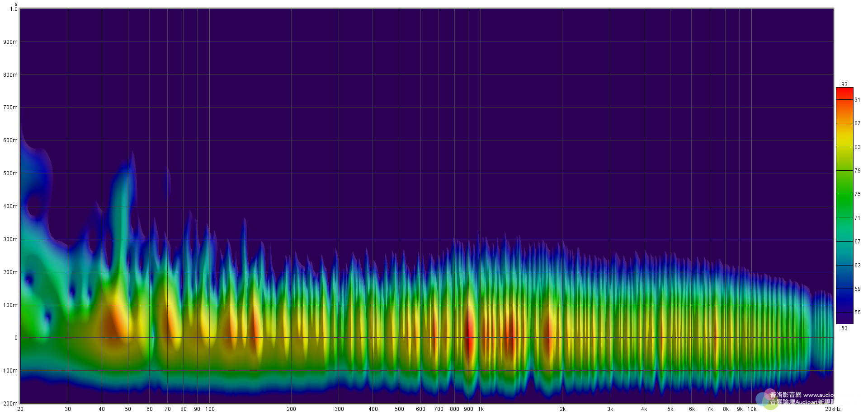Pick the 4k frequency-axis label
868x415 pixels.
click(x=644, y=409)
